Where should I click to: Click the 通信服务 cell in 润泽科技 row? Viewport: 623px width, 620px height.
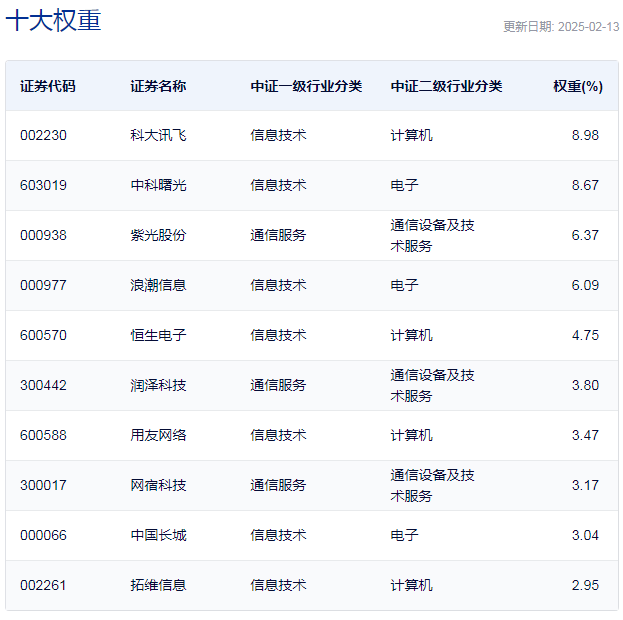pyautogui.click(x=278, y=385)
